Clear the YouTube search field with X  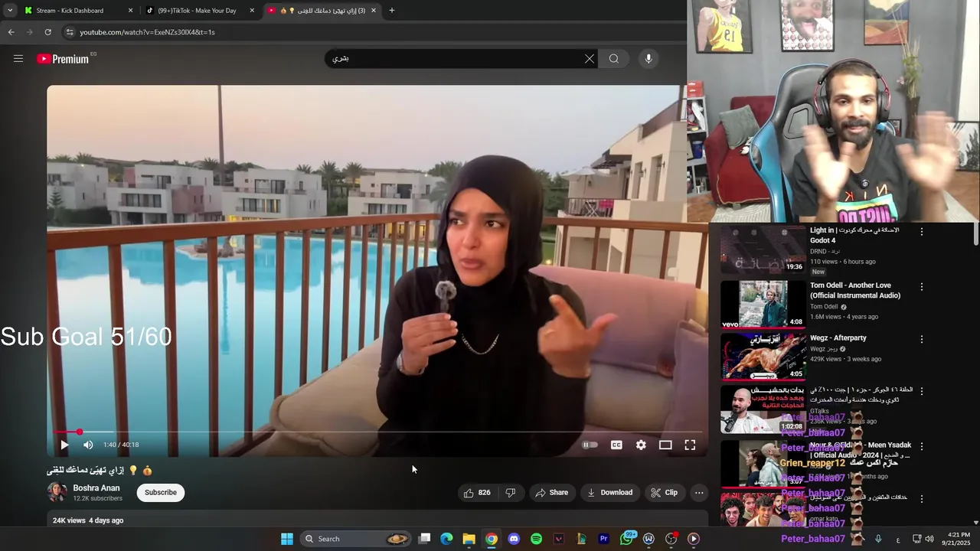pyautogui.click(x=590, y=58)
